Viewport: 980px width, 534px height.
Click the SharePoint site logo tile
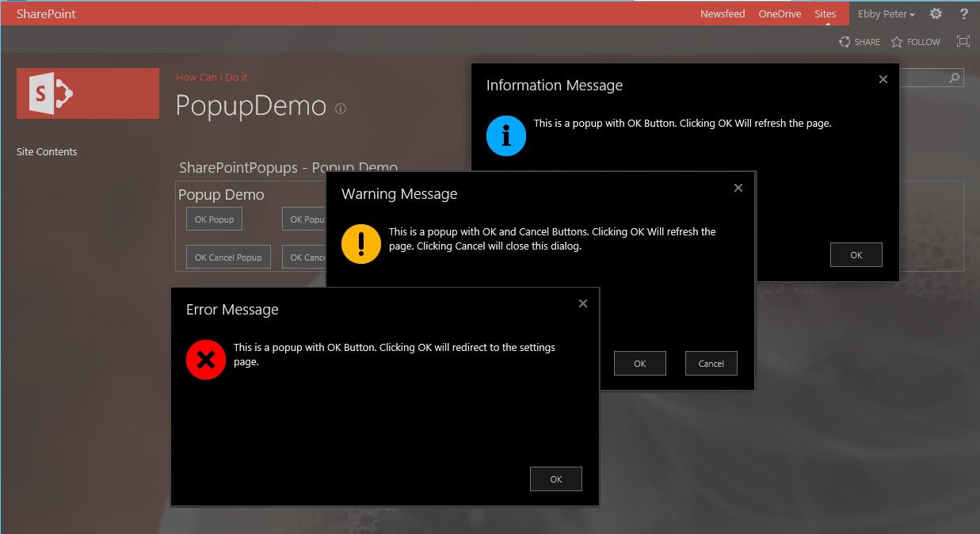point(87,93)
